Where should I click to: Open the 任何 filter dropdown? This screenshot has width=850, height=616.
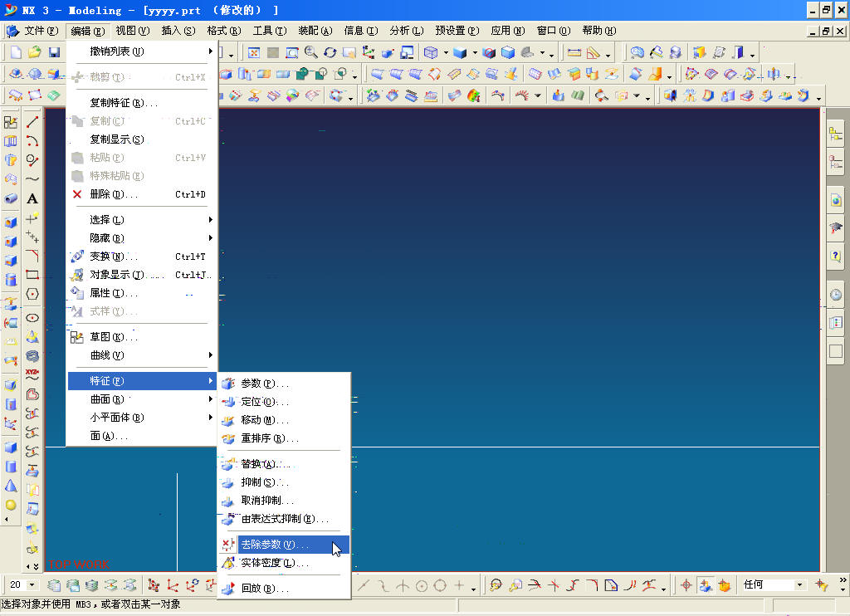tap(799, 584)
